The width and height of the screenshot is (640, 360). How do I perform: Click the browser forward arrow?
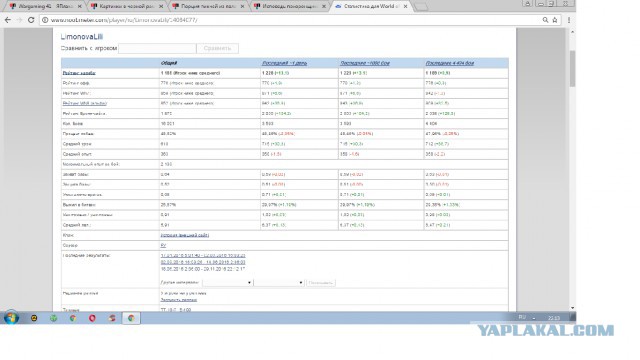[19, 20]
